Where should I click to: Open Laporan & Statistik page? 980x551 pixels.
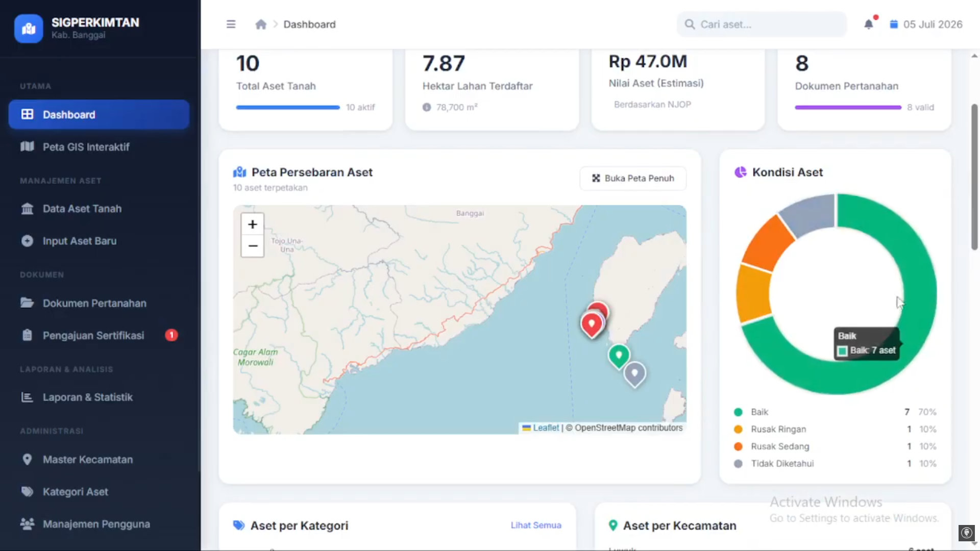[x=99, y=397]
